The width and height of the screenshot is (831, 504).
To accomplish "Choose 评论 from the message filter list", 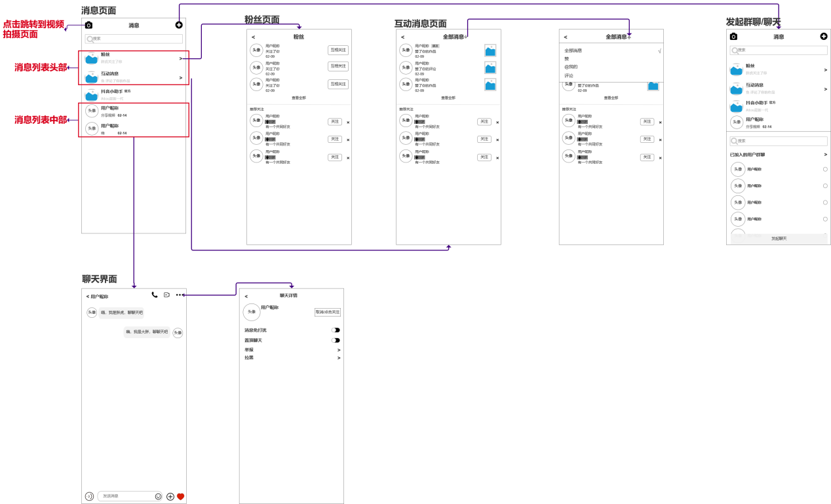I will (x=569, y=75).
